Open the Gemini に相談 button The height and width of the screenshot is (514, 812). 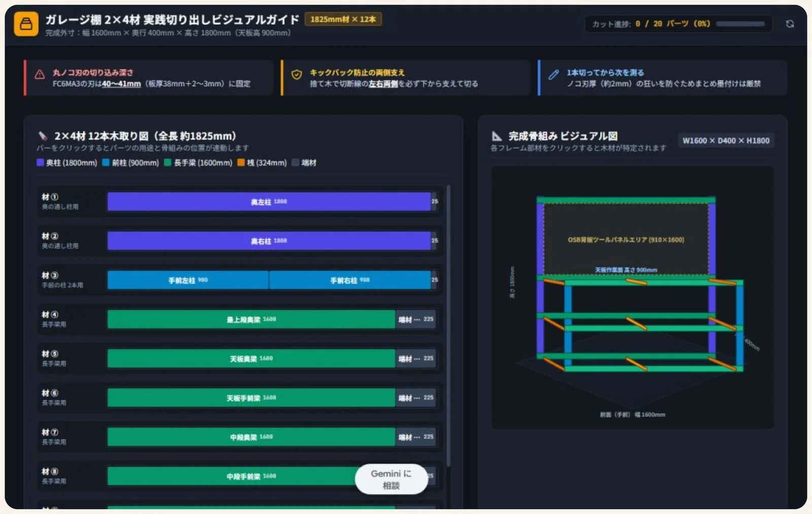point(391,479)
